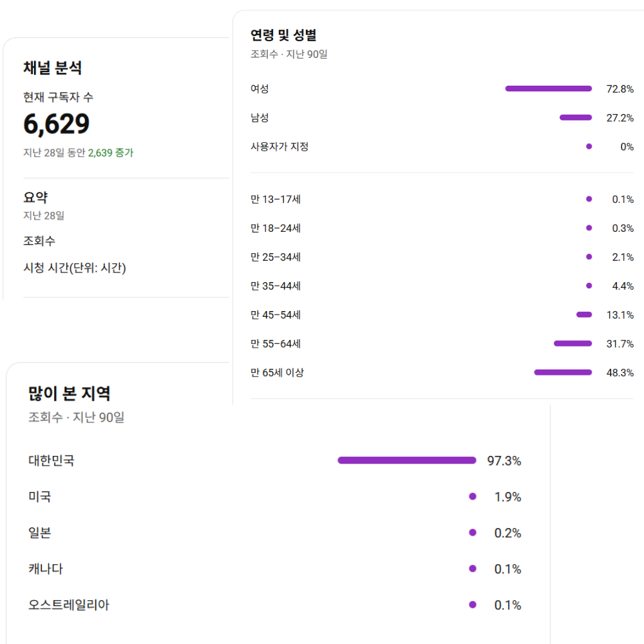Select the 시청 시간(단위: 시간) row
The height and width of the screenshot is (644, 644).
pos(126,268)
